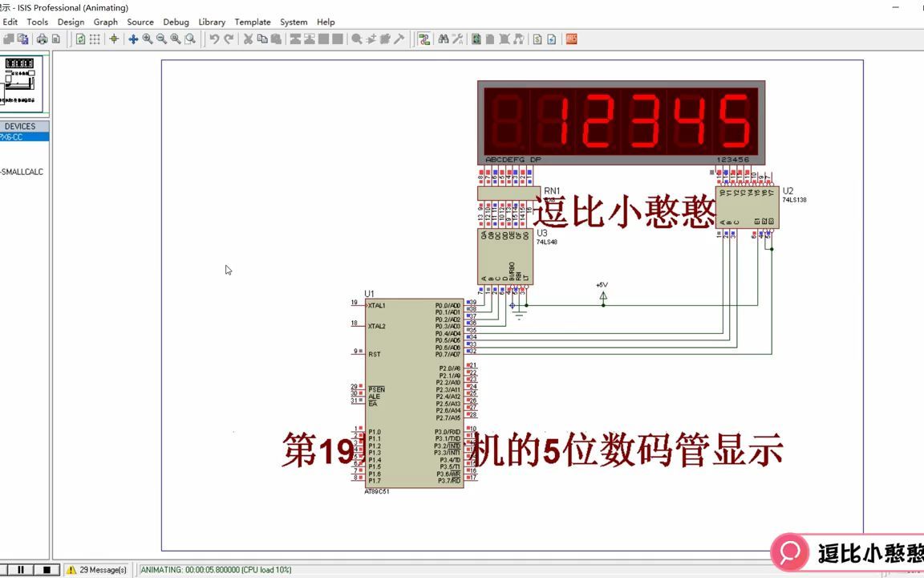The height and width of the screenshot is (578, 924).
Task: Click the Zoom Out magnifier icon
Action: pyautogui.click(x=161, y=39)
